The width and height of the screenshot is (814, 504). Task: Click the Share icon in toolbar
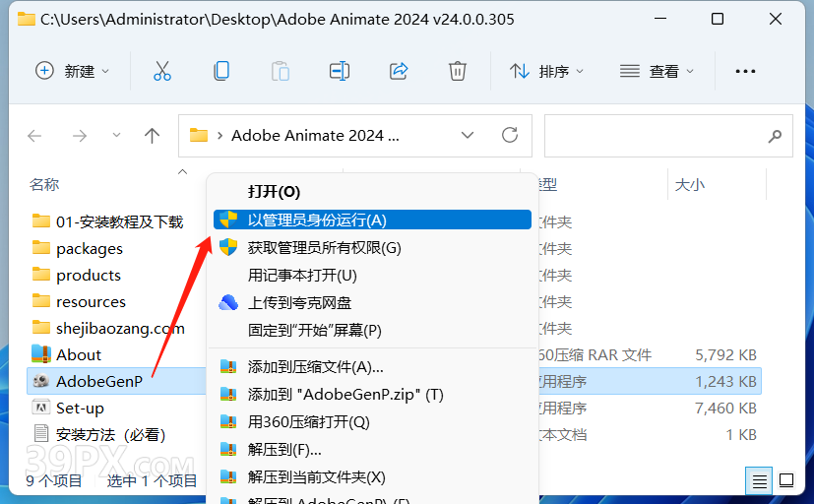[x=399, y=71]
